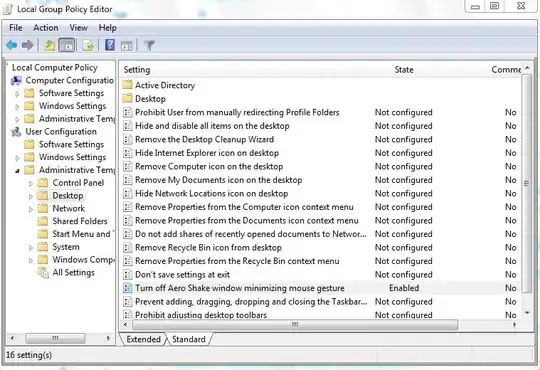Switch to the Extended tab
Image resolution: width=540 pixels, height=370 pixels.
click(x=143, y=339)
